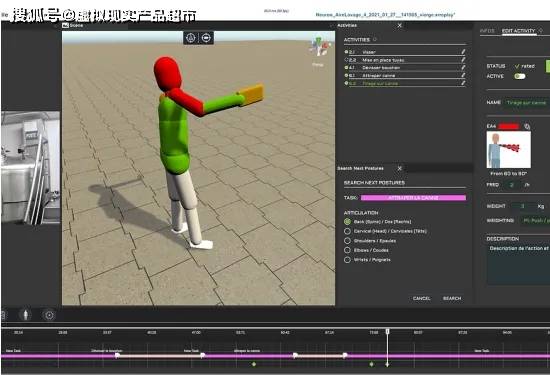
Task: Edit activity 6.1 with its pencil icon
Action: point(463,75)
